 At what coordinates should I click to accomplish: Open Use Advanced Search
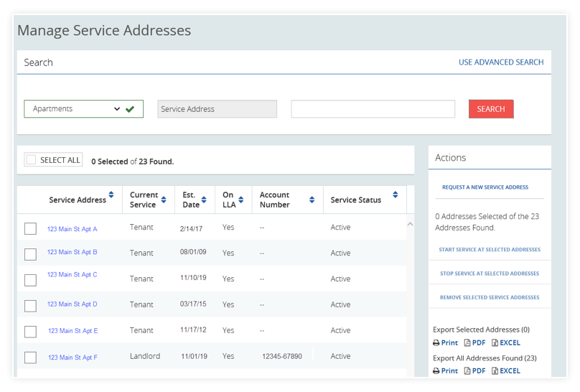coord(500,62)
